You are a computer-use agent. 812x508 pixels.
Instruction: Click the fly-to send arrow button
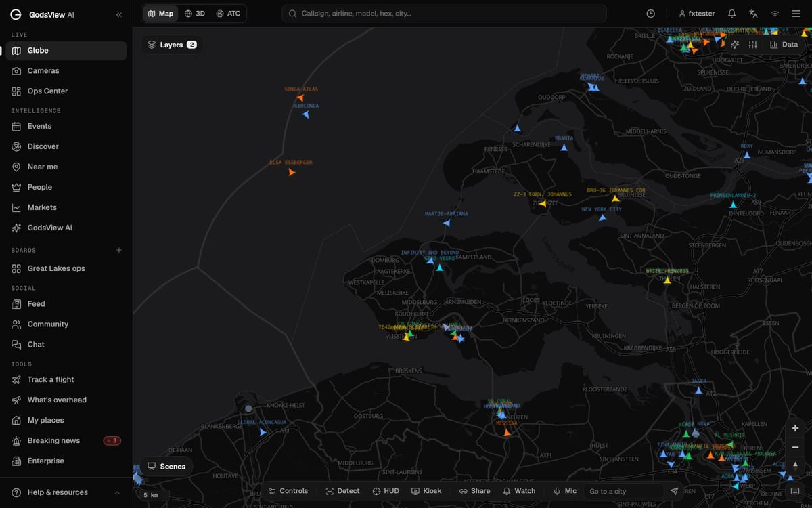[674, 491]
